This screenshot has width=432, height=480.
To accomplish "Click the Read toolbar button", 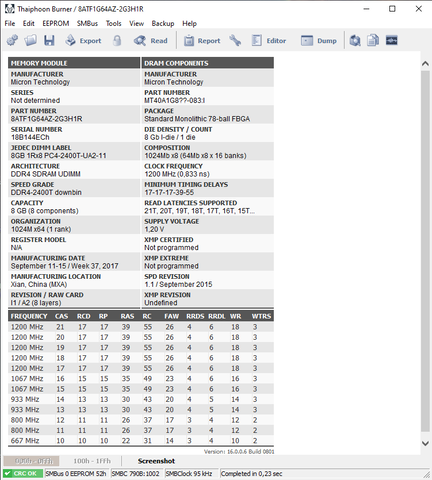I will 150,41.
